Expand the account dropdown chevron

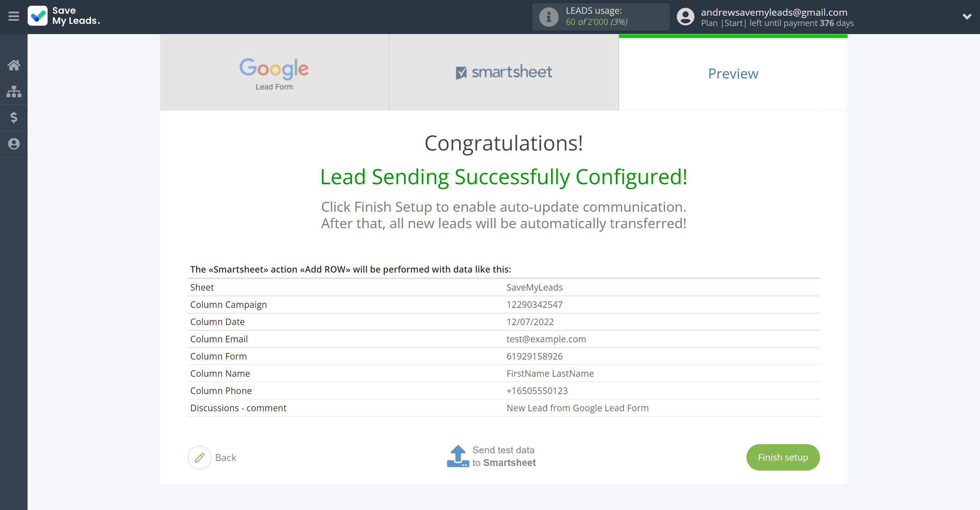967,16
